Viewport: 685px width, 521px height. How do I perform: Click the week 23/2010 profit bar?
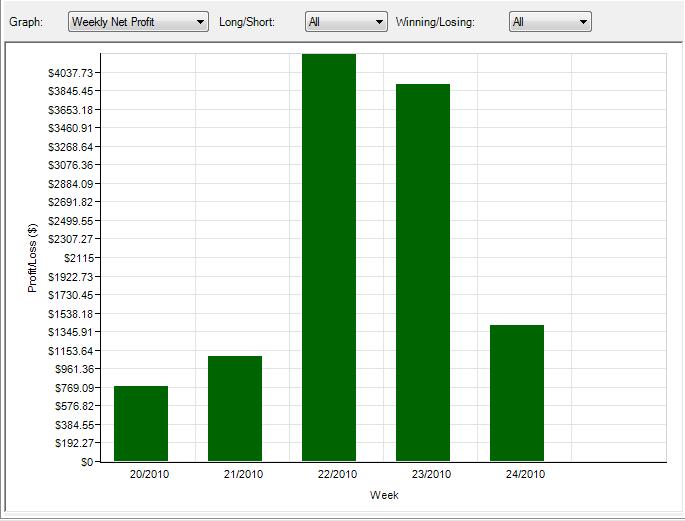(x=423, y=273)
